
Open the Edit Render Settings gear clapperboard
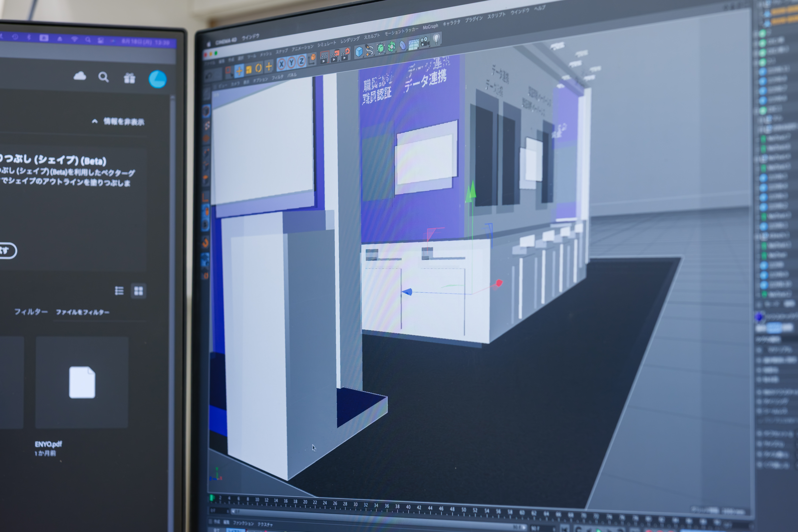345,55
